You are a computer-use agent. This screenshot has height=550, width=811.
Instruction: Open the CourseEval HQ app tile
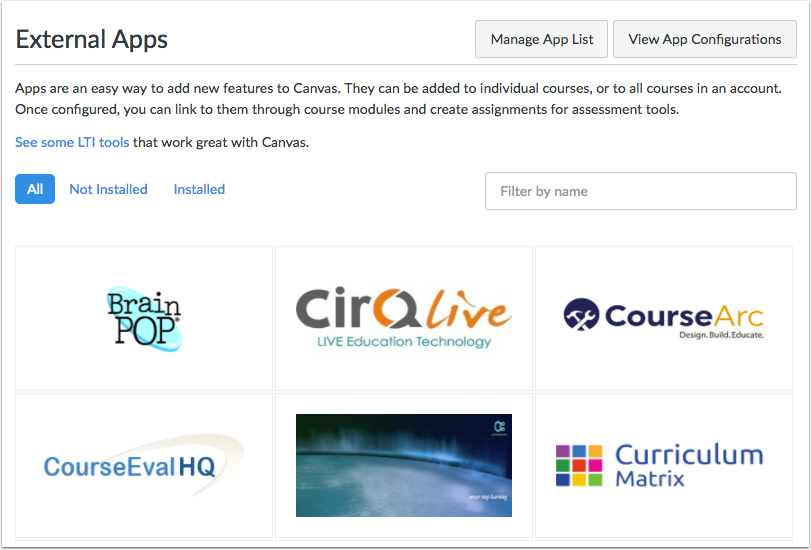pos(144,465)
